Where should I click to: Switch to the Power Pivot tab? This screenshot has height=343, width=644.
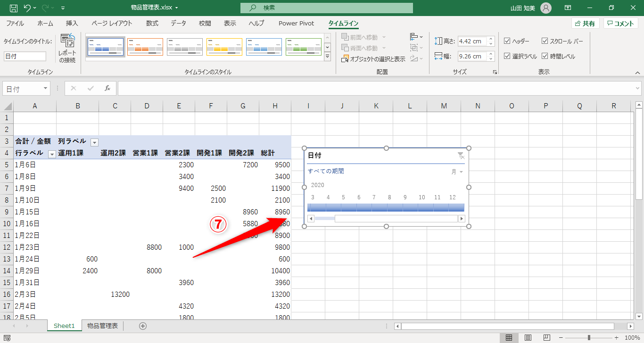[x=296, y=23]
